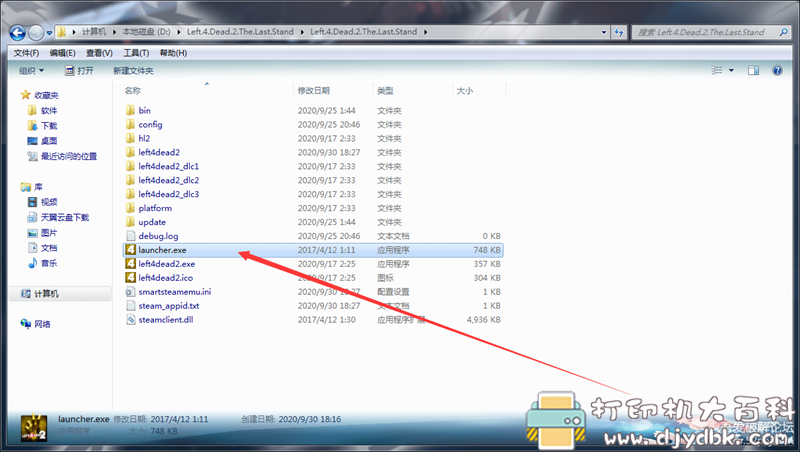Go back with the Back arrow button
The image size is (800, 452).
point(17,33)
